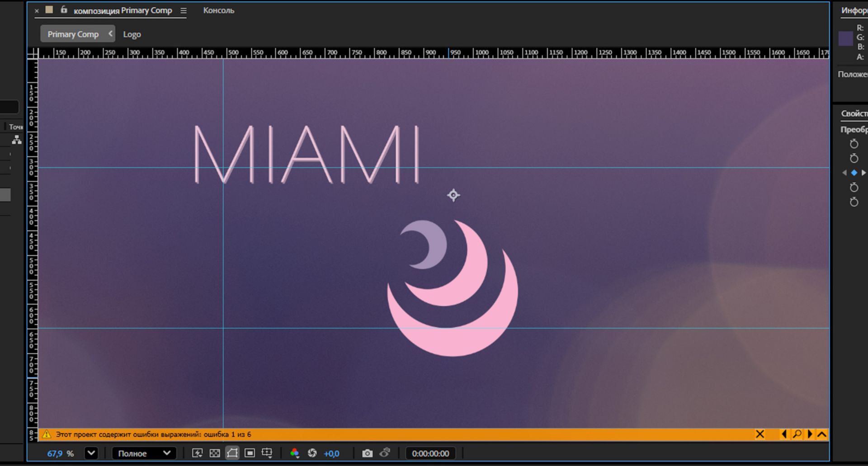Image resolution: width=868 pixels, height=466 pixels.
Task: Click the Primary Comp breadcrumb button
Action: point(73,34)
